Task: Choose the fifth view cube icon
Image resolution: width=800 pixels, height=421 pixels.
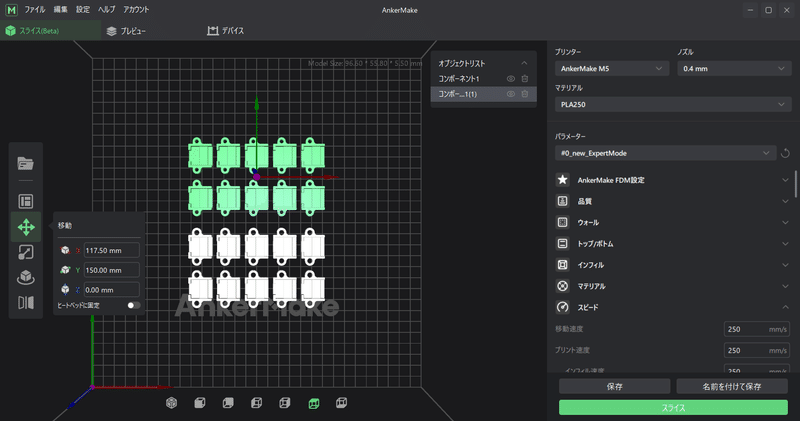Action: coord(285,403)
